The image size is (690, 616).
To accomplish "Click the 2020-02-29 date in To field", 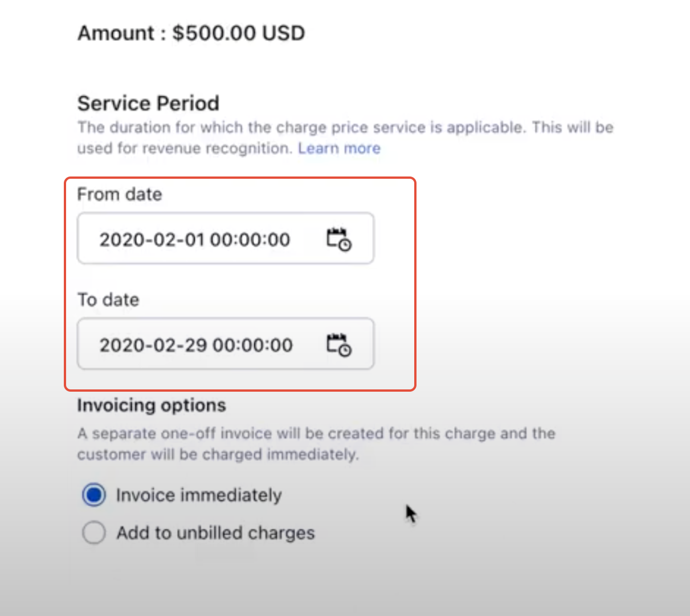I will (x=153, y=345).
